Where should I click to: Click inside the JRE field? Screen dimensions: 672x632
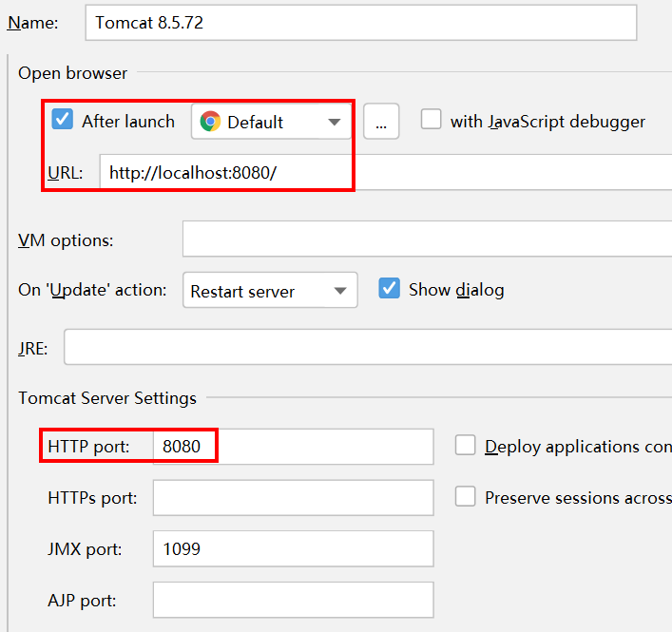[368, 347]
